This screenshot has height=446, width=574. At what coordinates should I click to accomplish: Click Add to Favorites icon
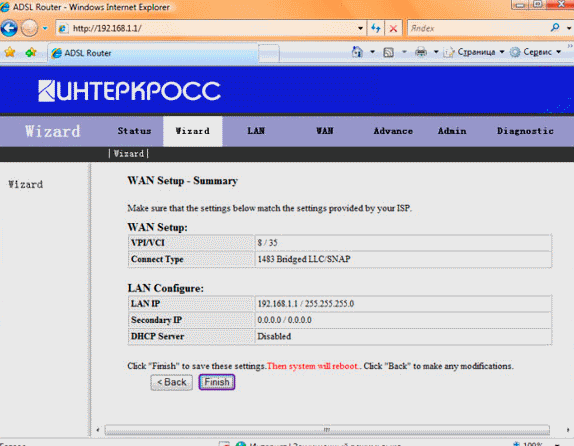[31, 52]
